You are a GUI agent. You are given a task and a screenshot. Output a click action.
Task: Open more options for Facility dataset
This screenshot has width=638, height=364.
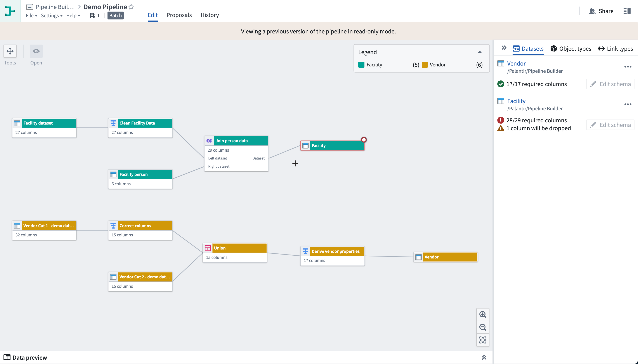click(628, 104)
